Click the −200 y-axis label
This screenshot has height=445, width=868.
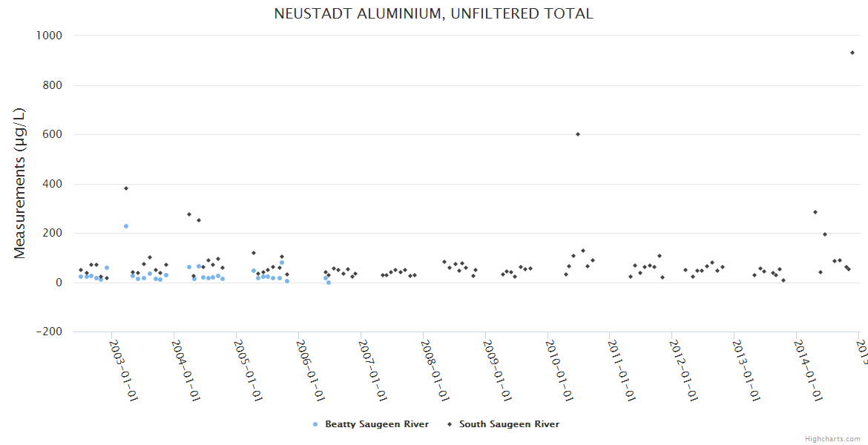[48, 332]
